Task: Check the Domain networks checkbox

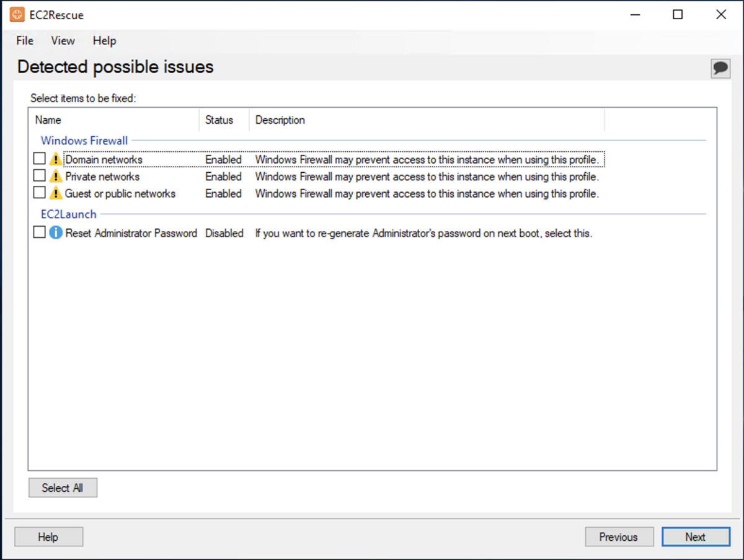Action: point(40,159)
